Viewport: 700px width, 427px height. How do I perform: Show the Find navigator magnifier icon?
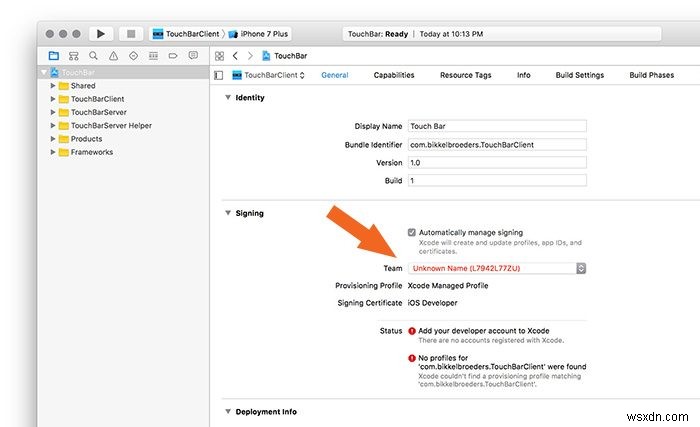pos(93,56)
